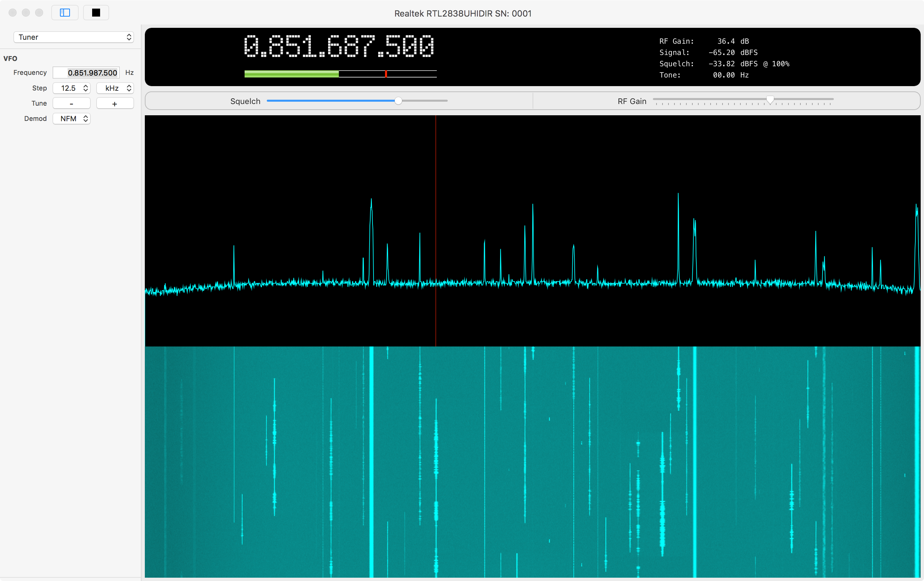Screen dimensions: 924x581
Task: Open the Demod NFM dropdown
Action: click(71, 119)
